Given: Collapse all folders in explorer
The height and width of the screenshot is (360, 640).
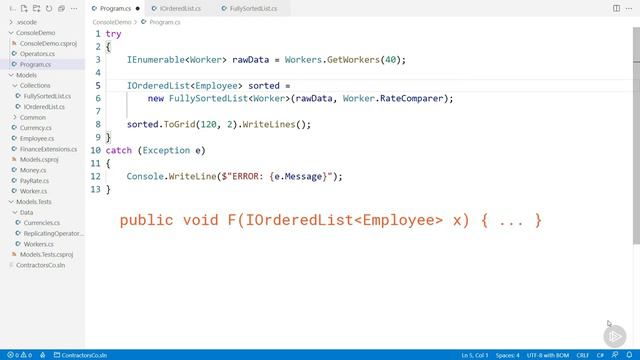Looking at the screenshot, I should pyautogui.click(x=61, y=8).
